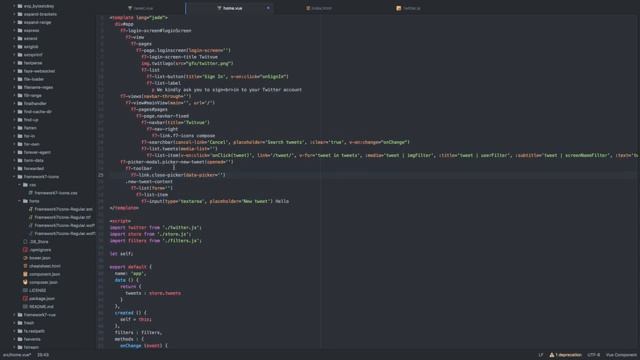Click the css folder icon
Image resolution: width=640 pixels, height=360 pixels.
25,185
